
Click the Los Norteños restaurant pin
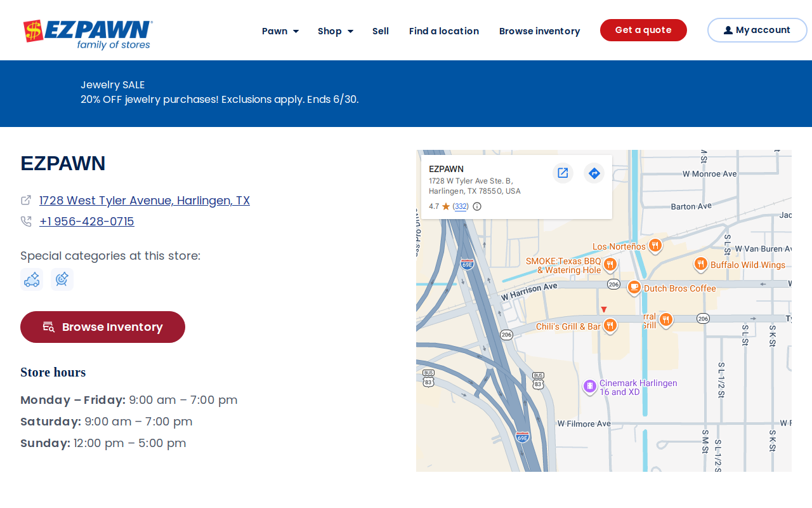[655, 245]
